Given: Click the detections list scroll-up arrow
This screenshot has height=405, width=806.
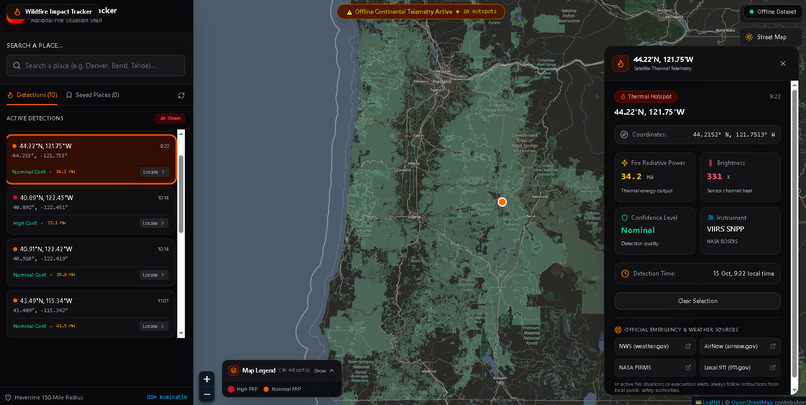Looking at the screenshot, I should 180,134.
